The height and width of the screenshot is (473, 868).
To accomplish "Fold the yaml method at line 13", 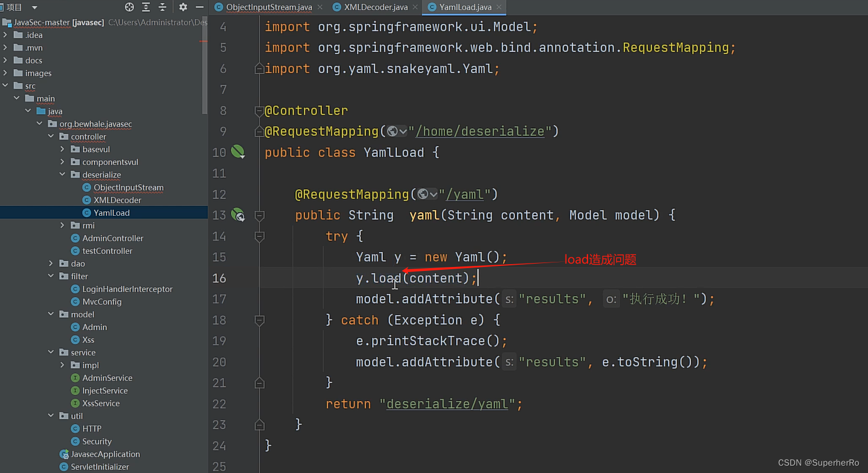I will tap(259, 215).
